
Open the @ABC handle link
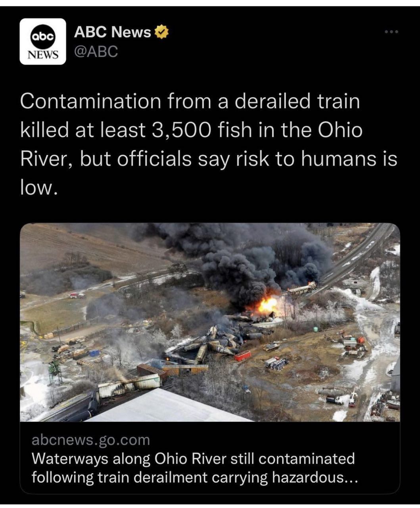96,51
